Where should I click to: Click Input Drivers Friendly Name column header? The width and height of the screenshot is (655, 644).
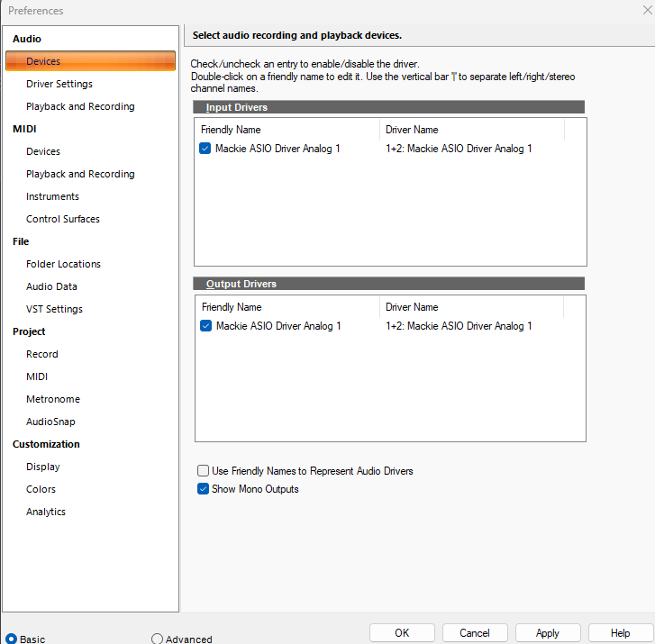coord(287,130)
